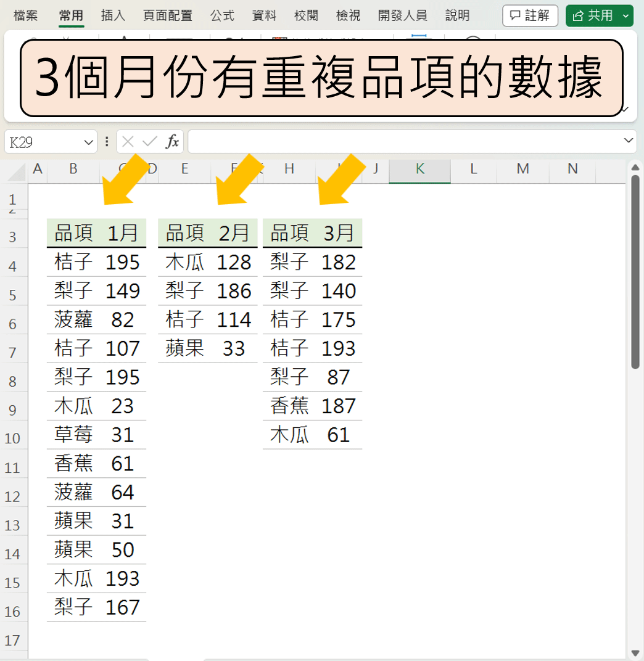Screen dimensions: 644x661
Task: Click the scroll up arrow of vertical scrollbar
Action: tap(635, 167)
